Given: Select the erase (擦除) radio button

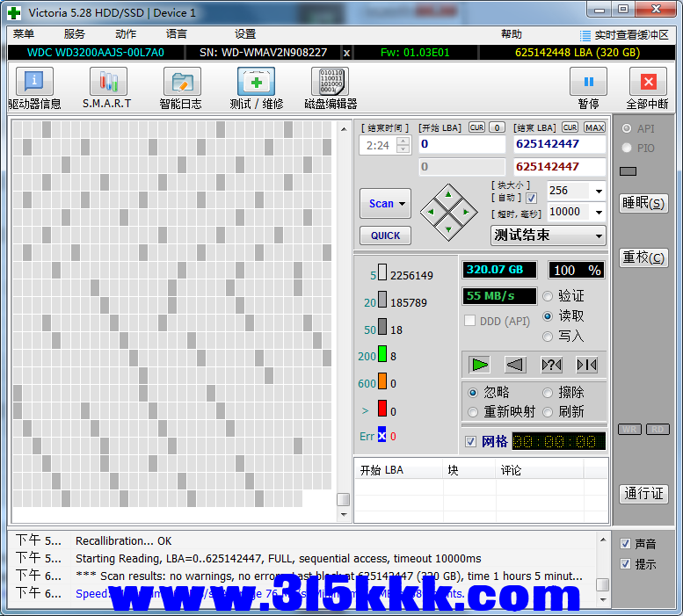Looking at the screenshot, I should click(548, 393).
